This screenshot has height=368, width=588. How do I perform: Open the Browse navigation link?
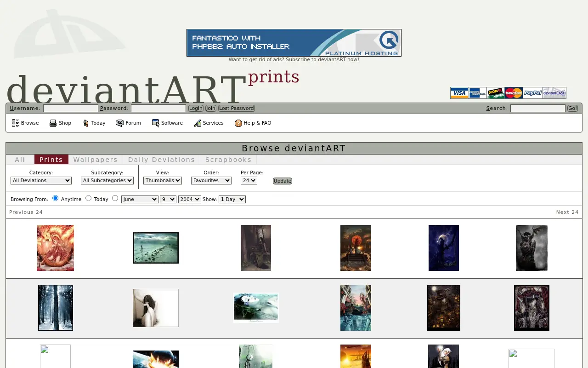click(30, 123)
